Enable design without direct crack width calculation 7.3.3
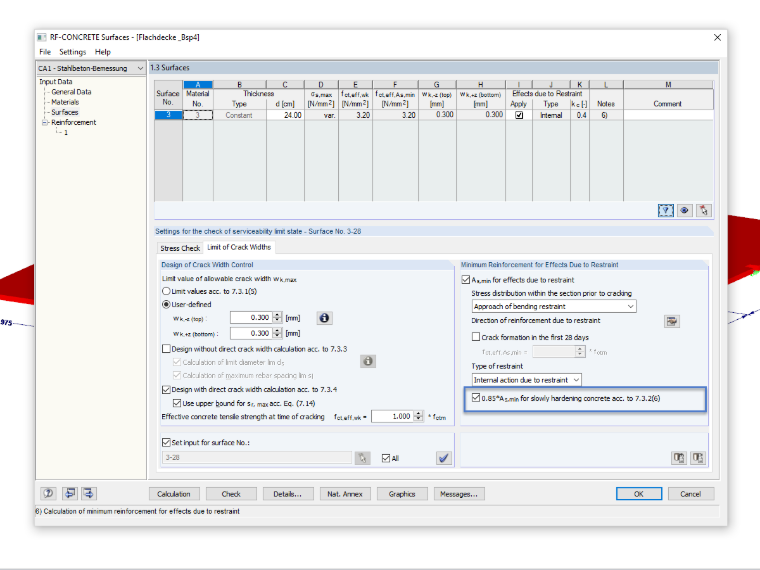This screenshot has height=570, width=760. coord(166,348)
